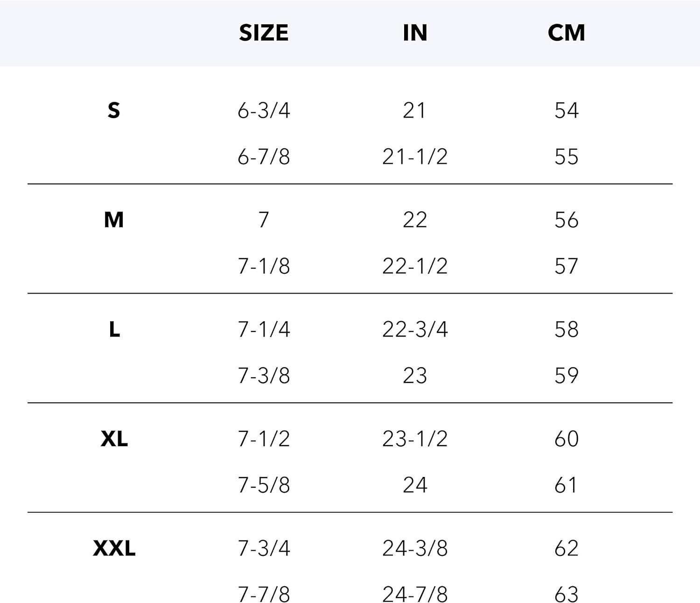Click the 6-3/4 hat size value
This screenshot has height=603, width=700.
[x=264, y=111]
